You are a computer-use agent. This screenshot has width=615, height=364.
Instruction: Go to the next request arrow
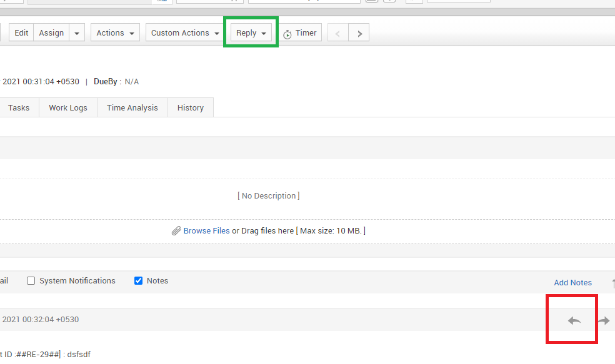pos(359,33)
